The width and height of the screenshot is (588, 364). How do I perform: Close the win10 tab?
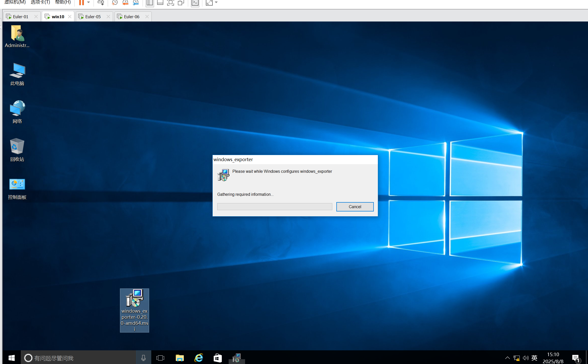[70, 17]
